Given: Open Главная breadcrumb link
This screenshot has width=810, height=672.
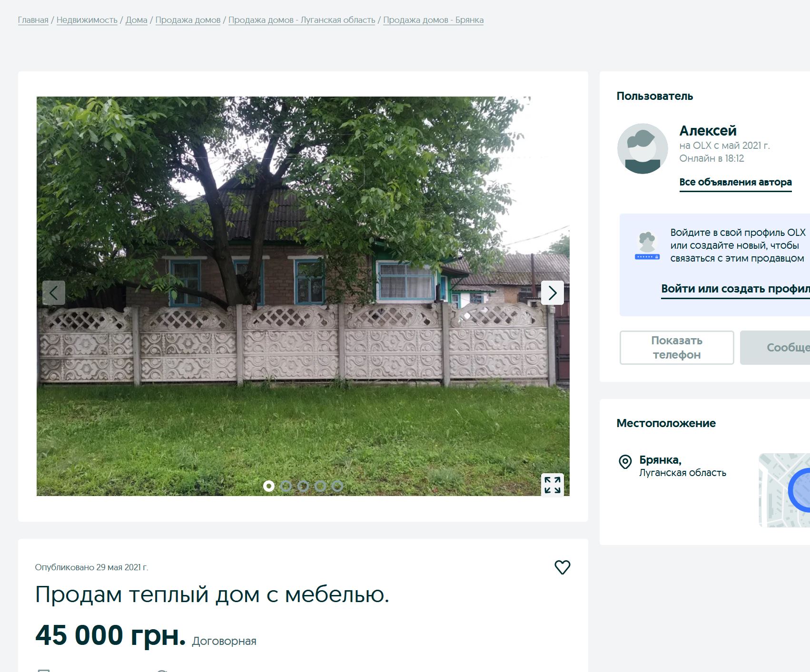Looking at the screenshot, I should (x=33, y=20).
